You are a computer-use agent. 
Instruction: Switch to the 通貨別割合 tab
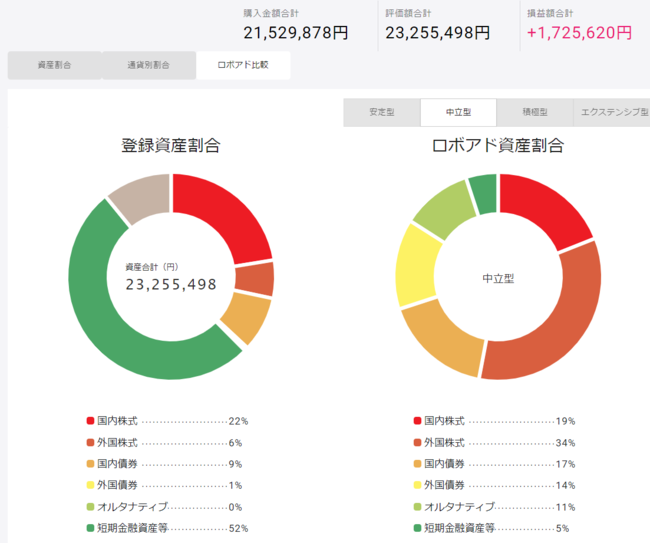(148, 65)
